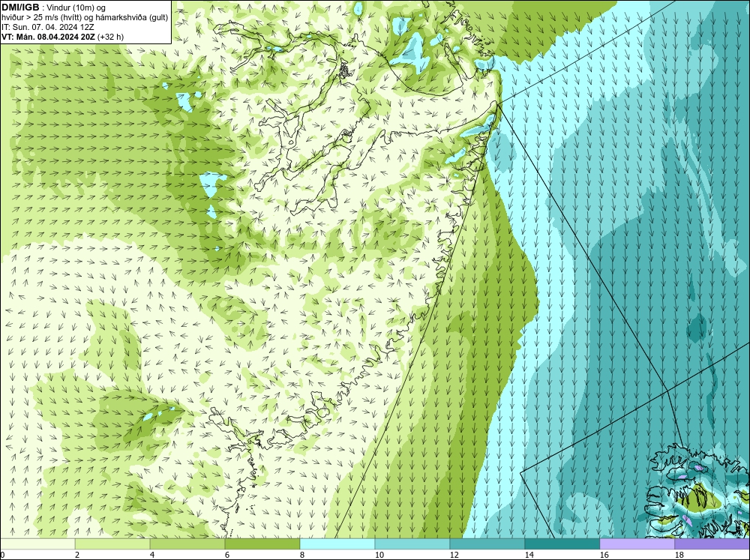Image resolution: width=750 pixels, height=560 pixels.
Task: Click the 'hviður > 25 m/s' description line
Action: click(x=85, y=17)
